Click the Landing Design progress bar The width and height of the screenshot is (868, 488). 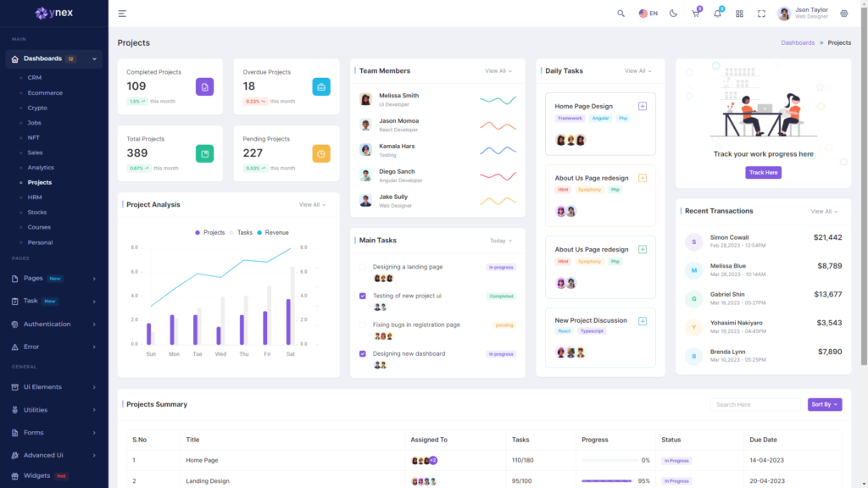tap(607, 481)
